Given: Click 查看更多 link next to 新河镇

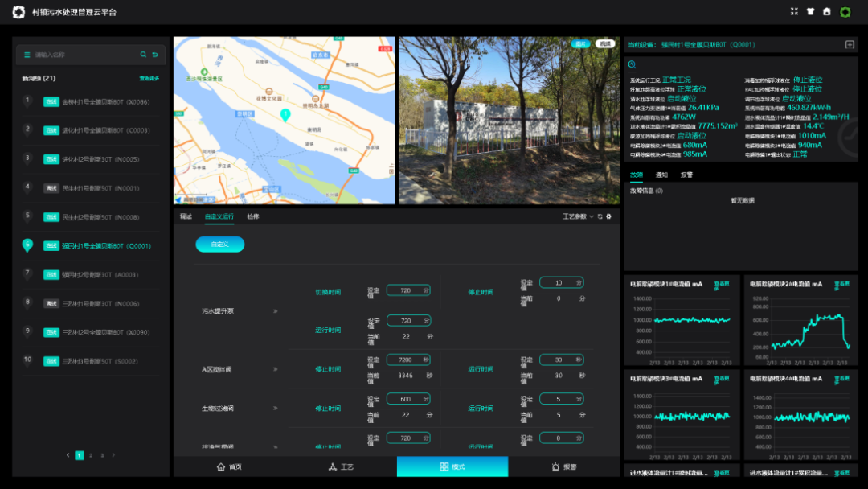Looking at the screenshot, I should pyautogui.click(x=149, y=78).
